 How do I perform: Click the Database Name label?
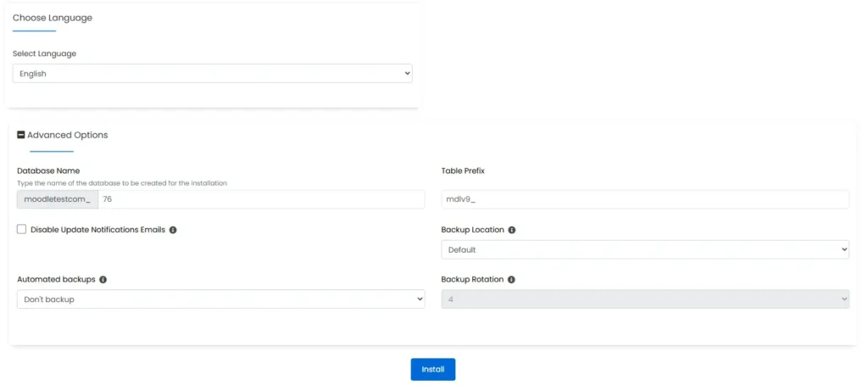48,170
